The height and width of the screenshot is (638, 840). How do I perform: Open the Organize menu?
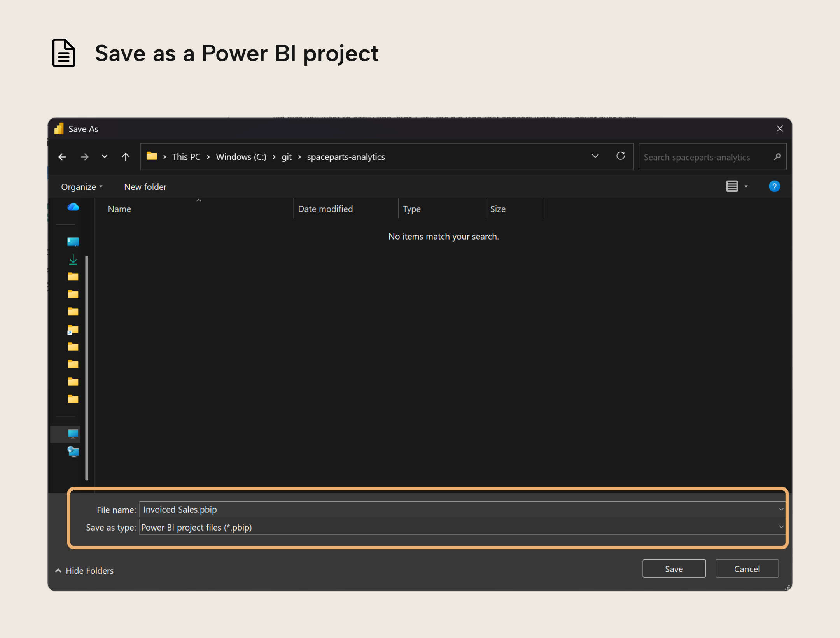[82, 187]
